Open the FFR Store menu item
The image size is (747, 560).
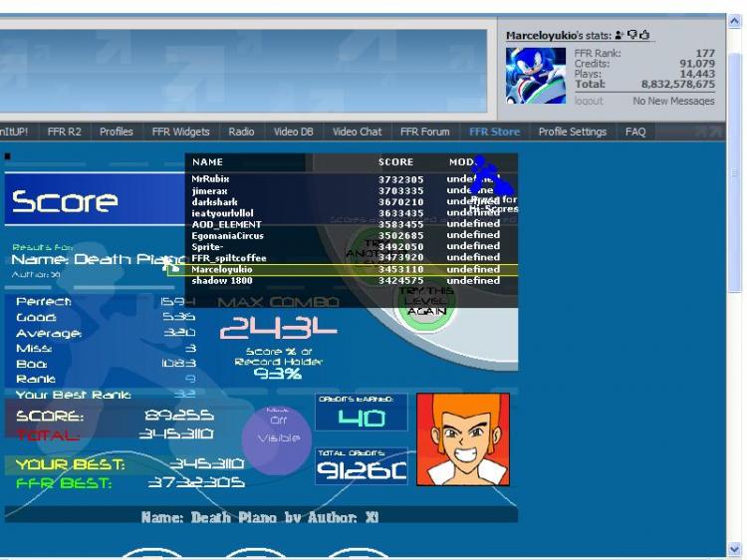coord(494,132)
